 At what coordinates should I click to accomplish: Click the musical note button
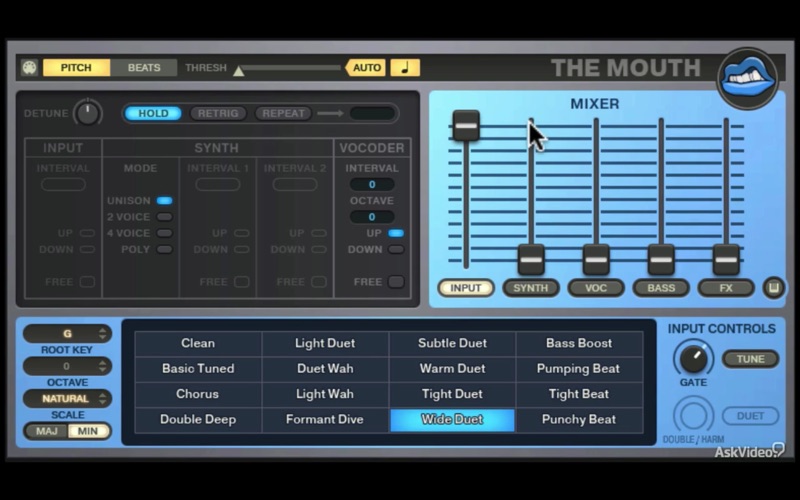click(x=405, y=67)
